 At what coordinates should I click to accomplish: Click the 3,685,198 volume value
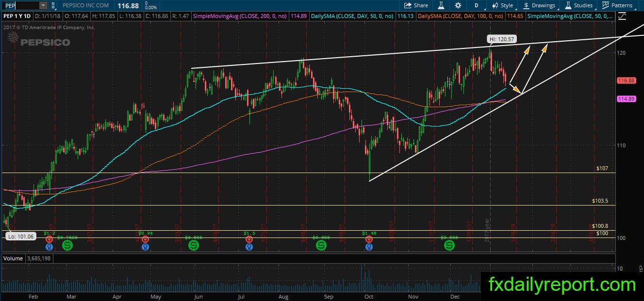(x=38, y=258)
